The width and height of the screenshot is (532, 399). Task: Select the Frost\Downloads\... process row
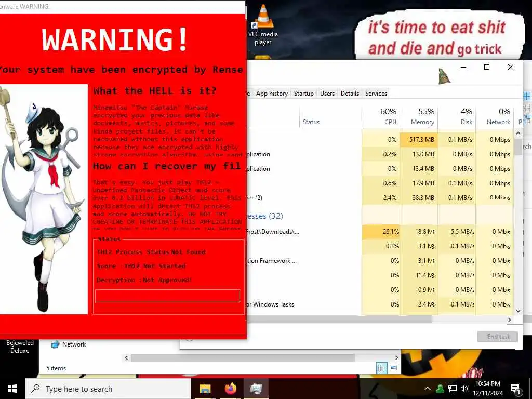(x=380, y=232)
